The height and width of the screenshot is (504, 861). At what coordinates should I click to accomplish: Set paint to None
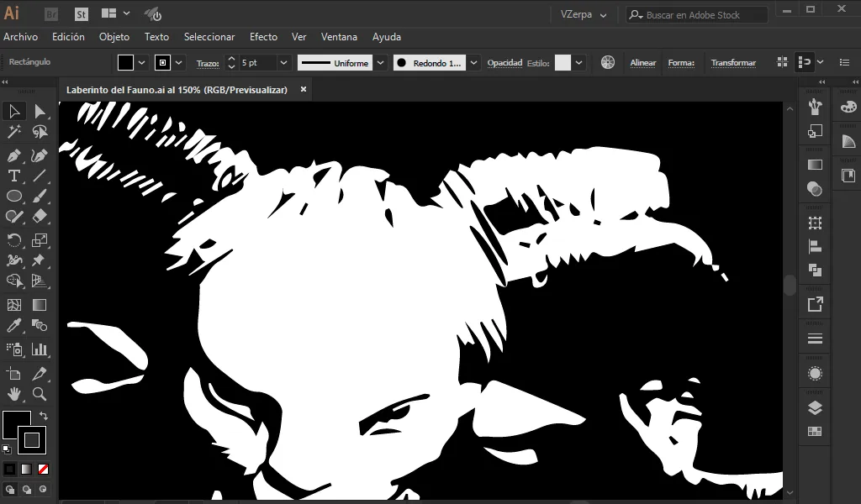click(x=44, y=469)
